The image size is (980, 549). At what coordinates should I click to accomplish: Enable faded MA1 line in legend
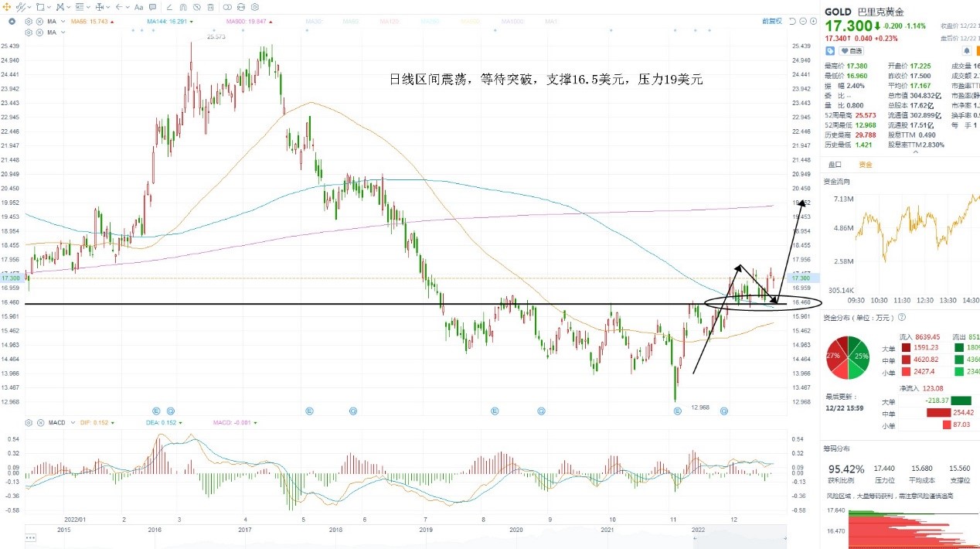tap(551, 21)
